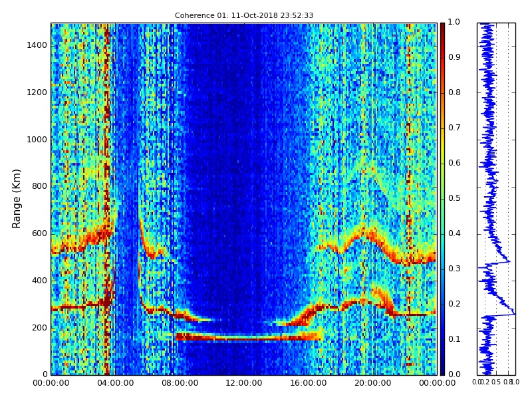532x399 pixels.
Task: Click the 20:00:00 time axis label
Action: click(373, 383)
